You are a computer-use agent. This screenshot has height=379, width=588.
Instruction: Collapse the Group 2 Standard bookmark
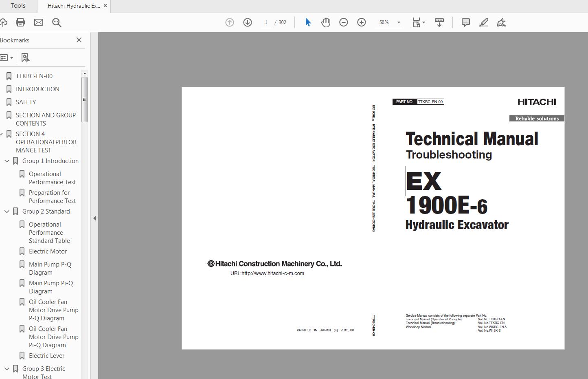(x=7, y=212)
